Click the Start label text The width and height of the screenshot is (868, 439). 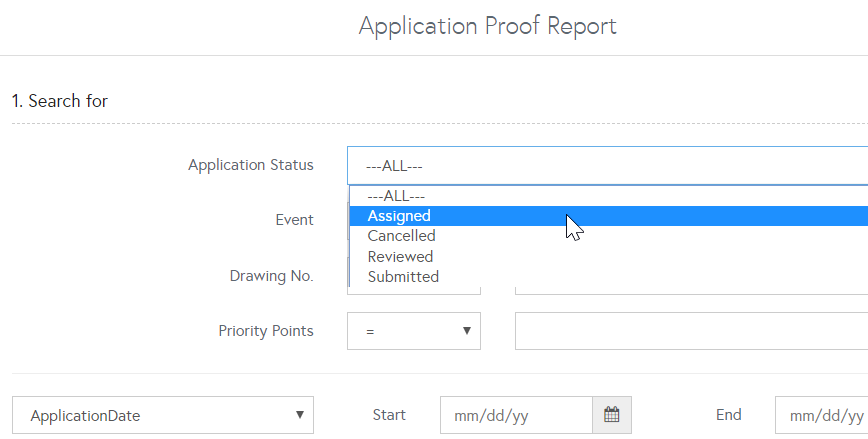click(388, 415)
